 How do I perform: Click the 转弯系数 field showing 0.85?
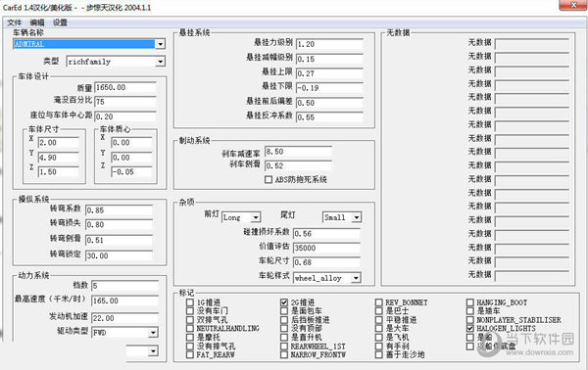click(119, 210)
